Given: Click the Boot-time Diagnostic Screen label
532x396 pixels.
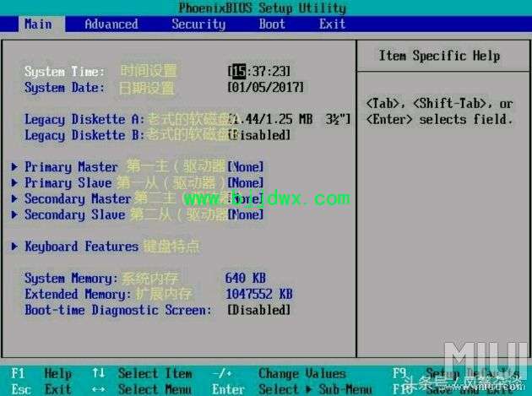Looking at the screenshot, I should click(118, 310).
